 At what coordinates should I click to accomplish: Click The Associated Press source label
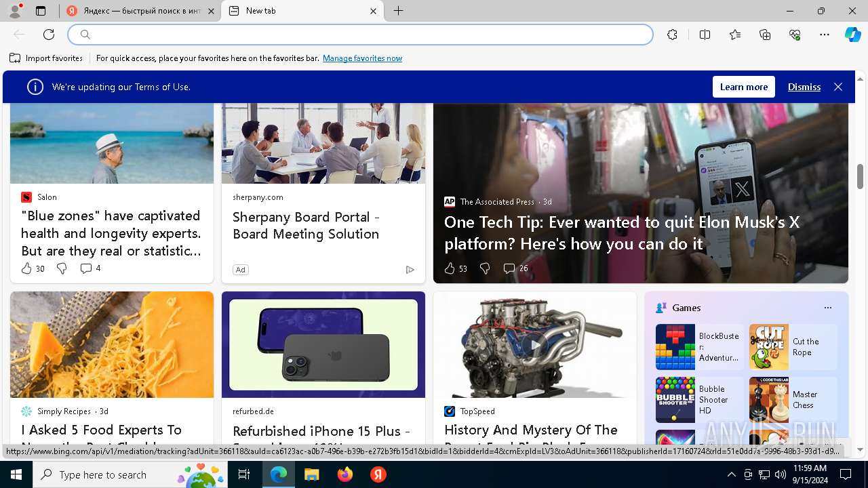coord(497,202)
